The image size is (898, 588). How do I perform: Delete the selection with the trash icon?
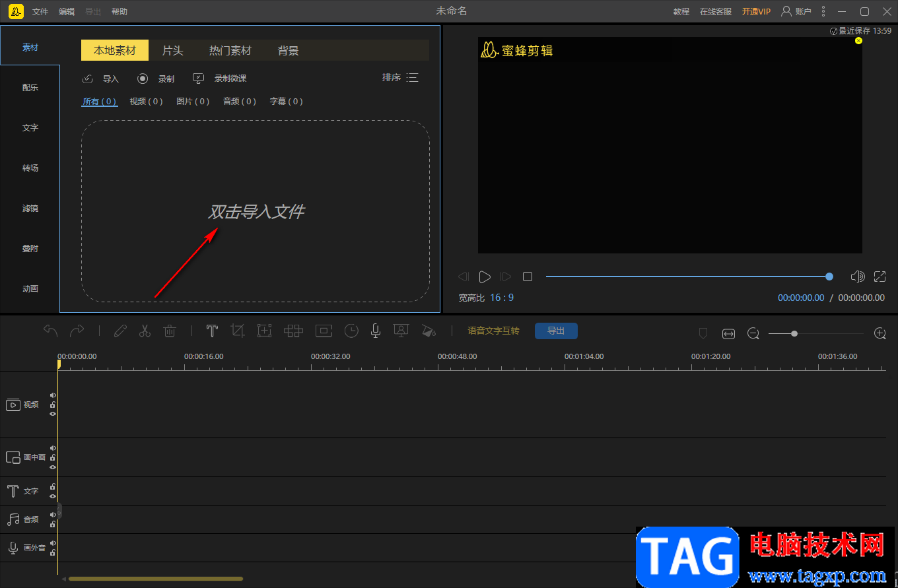[x=170, y=331]
